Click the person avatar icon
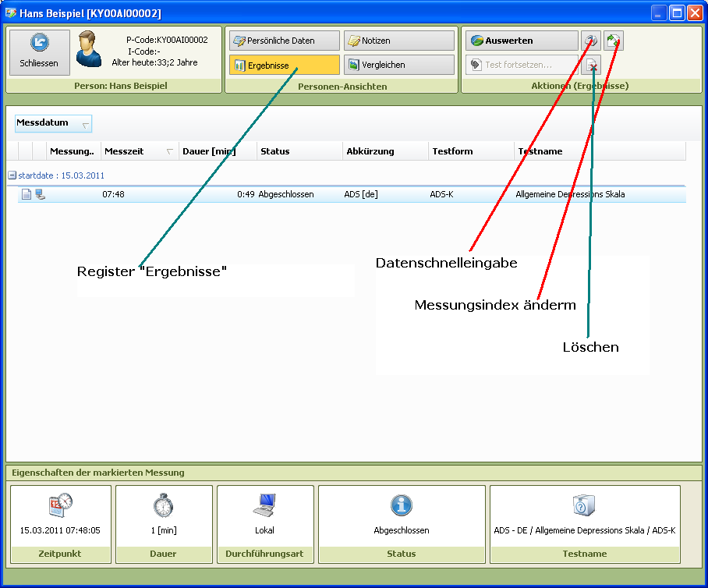Image resolution: width=708 pixels, height=588 pixels. (x=88, y=50)
